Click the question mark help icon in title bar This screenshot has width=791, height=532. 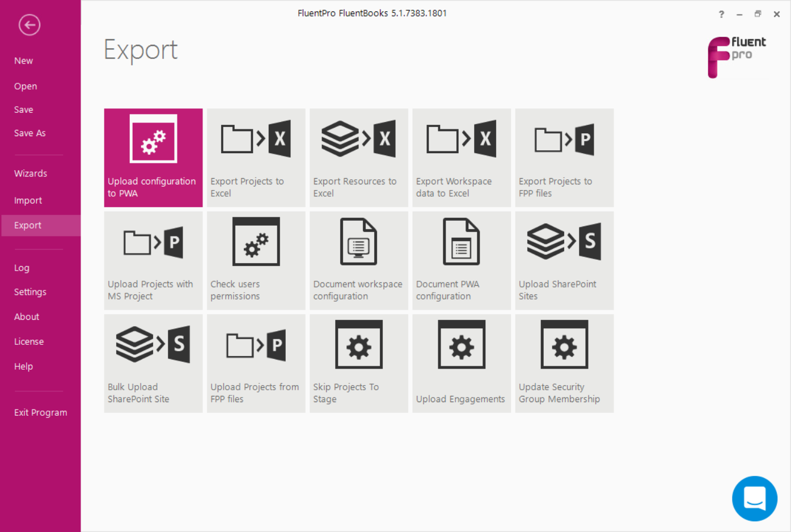click(x=721, y=14)
